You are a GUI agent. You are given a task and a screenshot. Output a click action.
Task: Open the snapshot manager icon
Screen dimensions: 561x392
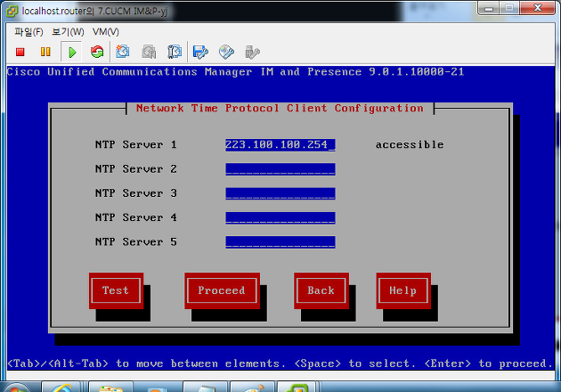pyautogui.click(x=175, y=52)
